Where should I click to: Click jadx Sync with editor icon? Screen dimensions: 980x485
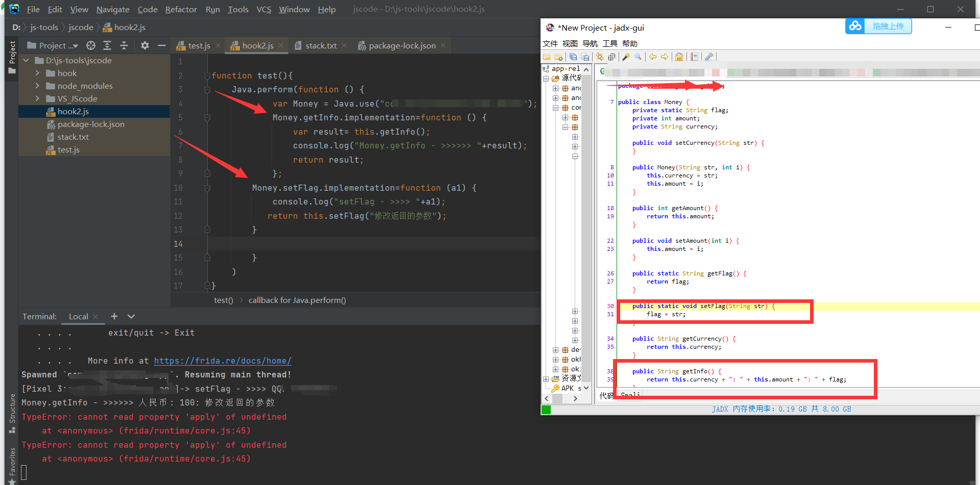600,57
